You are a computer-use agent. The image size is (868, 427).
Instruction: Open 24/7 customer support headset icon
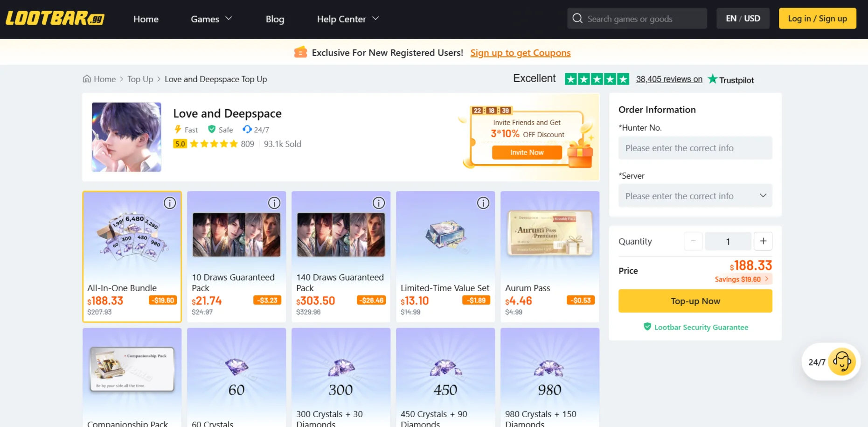point(841,362)
